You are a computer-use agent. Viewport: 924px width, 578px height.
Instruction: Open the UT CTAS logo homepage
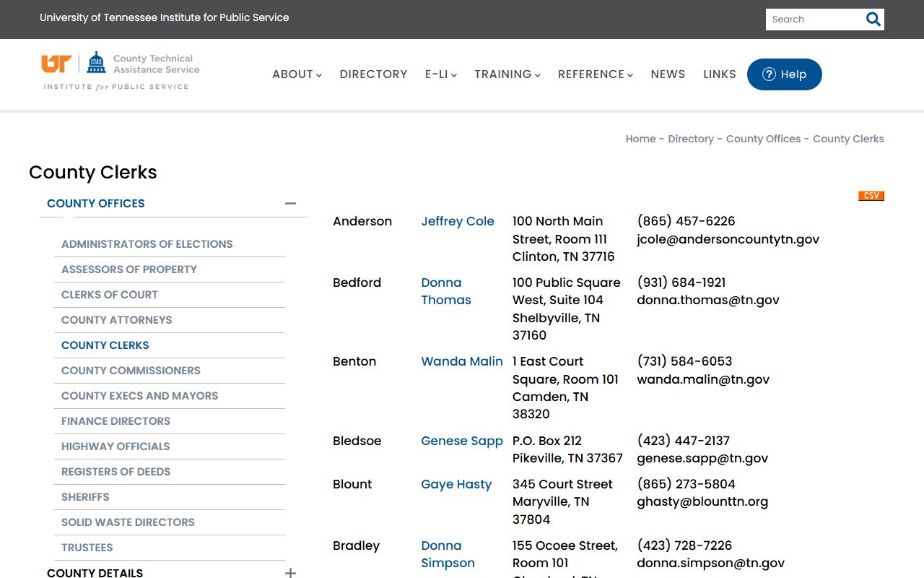[121, 71]
